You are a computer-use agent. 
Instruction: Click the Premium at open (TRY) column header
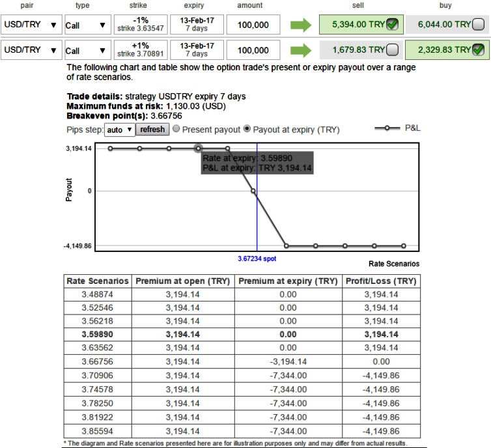click(x=183, y=281)
